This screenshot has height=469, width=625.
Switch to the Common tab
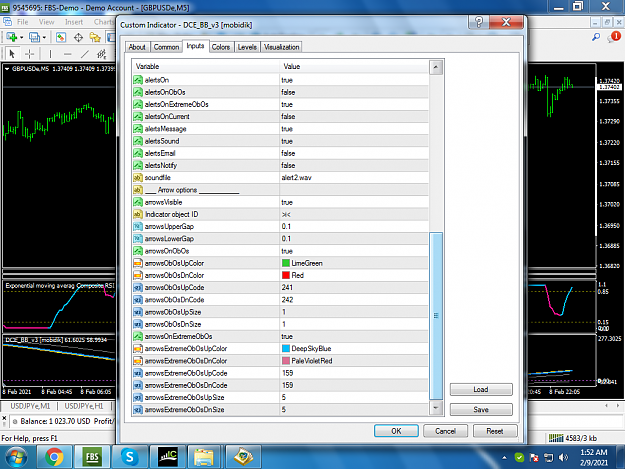(166, 47)
